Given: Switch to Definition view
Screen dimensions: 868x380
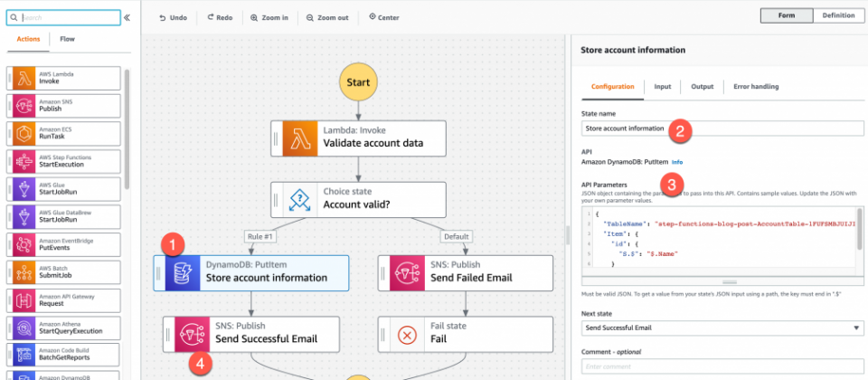Looking at the screenshot, I should (x=838, y=15).
